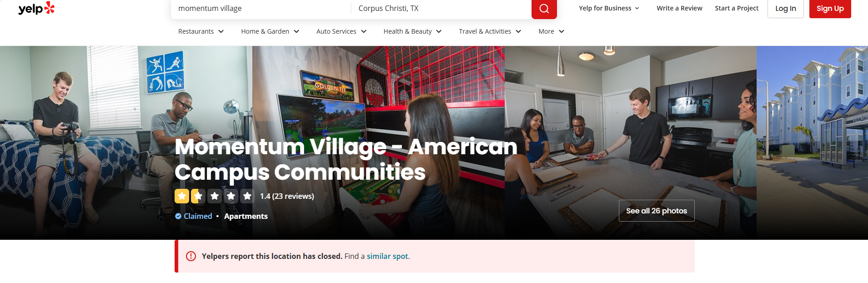This screenshot has height=283, width=868.
Task: Open the Health & Beauty menu
Action: click(x=412, y=31)
